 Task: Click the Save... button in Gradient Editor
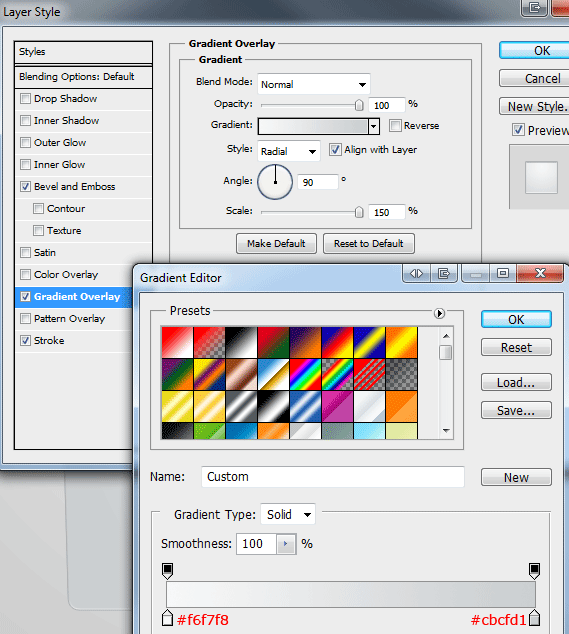pos(516,410)
